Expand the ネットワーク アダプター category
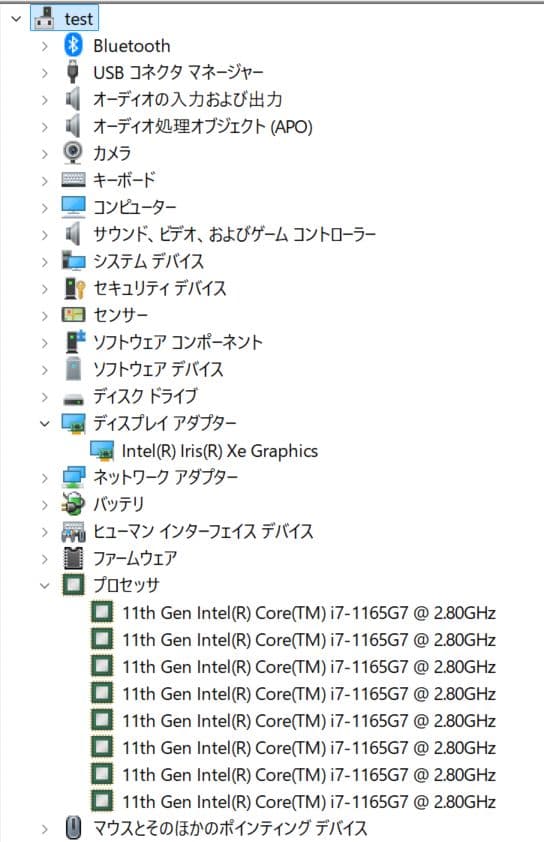 (x=45, y=478)
